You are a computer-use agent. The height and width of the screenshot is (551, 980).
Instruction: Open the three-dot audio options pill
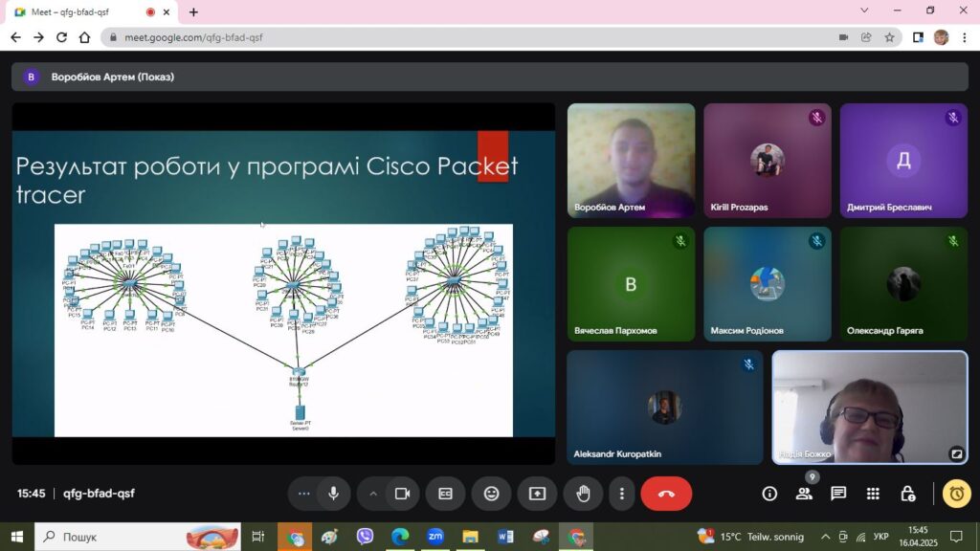pyautogui.click(x=303, y=494)
